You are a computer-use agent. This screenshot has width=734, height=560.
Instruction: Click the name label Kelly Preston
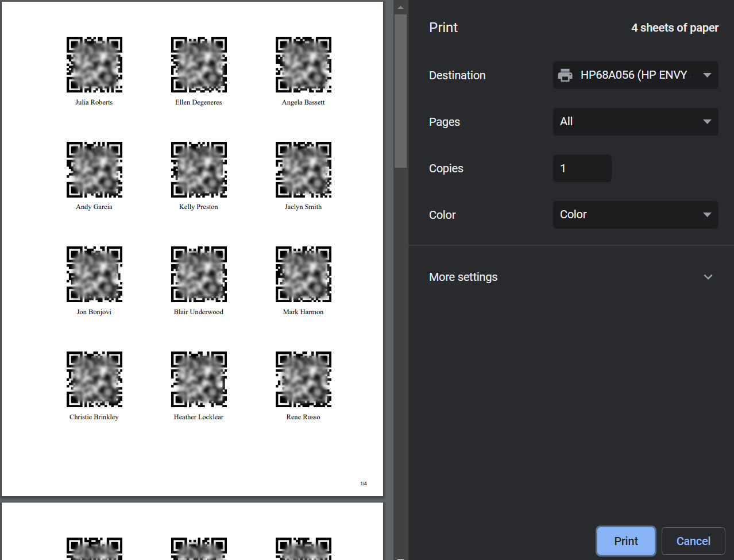coord(199,207)
